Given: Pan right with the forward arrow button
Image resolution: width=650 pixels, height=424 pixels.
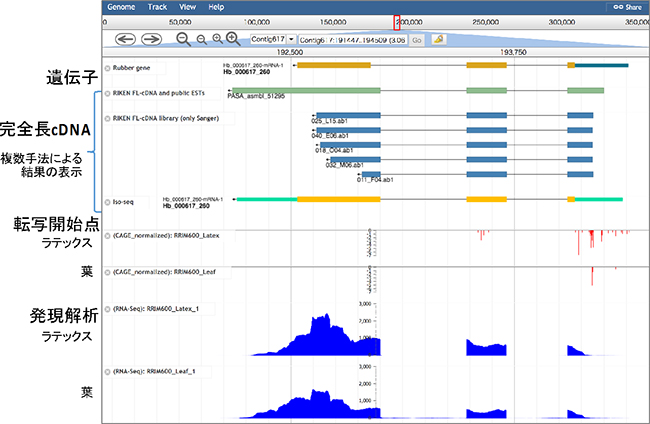Looking at the screenshot, I should pyautogui.click(x=151, y=39).
